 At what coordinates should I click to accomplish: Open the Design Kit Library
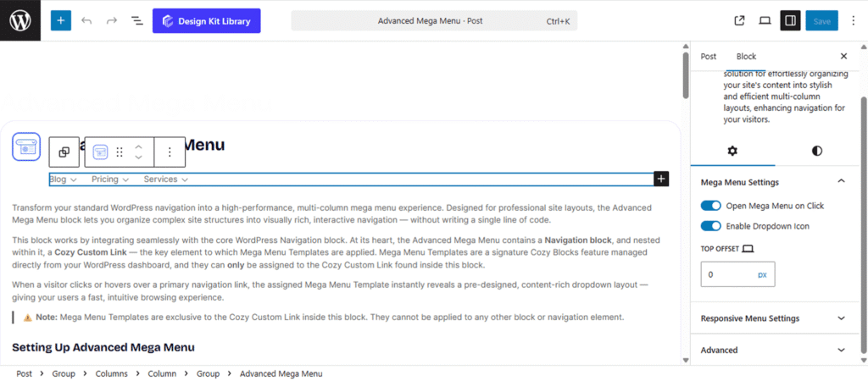[207, 21]
